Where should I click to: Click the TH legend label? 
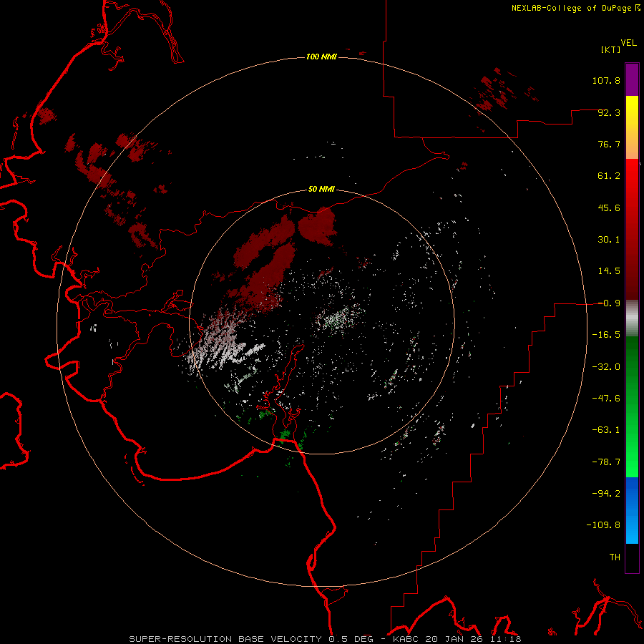[x=615, y=557]
